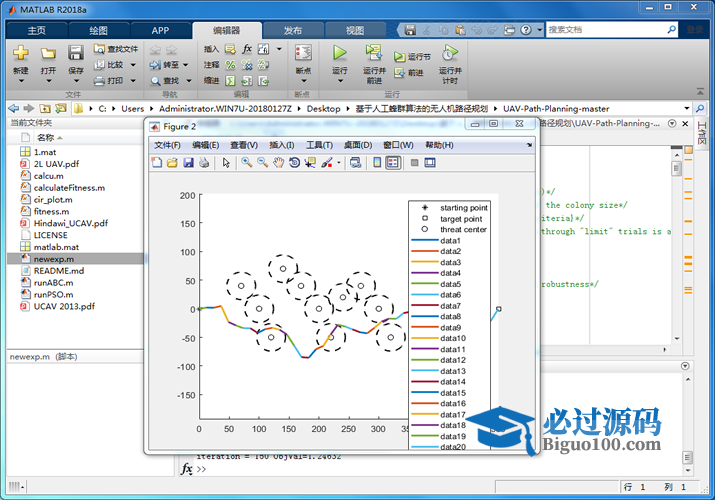Toggle the Insert Colorbar button in figure toolbar
This screenshot has width=715, height=500.
click(377, 162)
